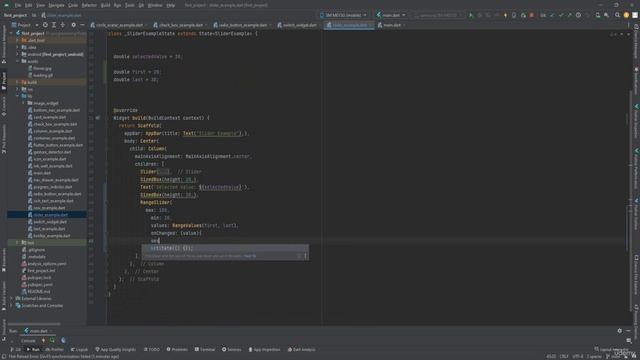Click the green Run app icon

click(471, 15)
